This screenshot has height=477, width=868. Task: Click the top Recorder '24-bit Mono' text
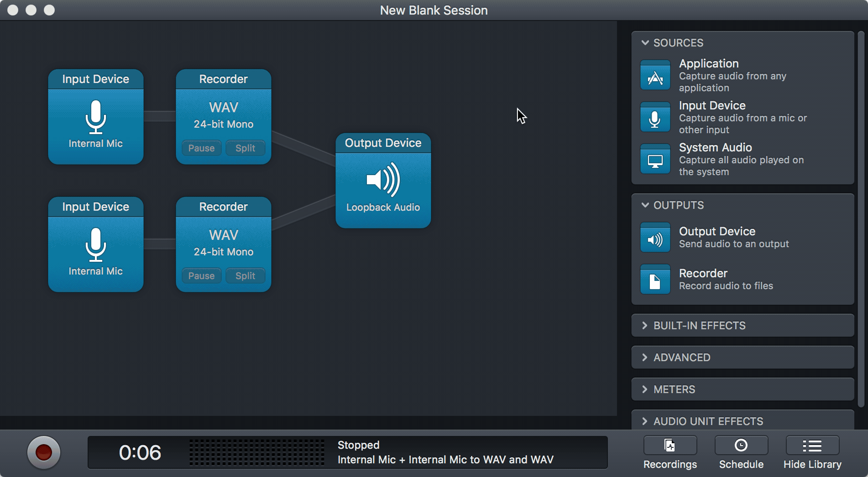[x=224, y=124]
